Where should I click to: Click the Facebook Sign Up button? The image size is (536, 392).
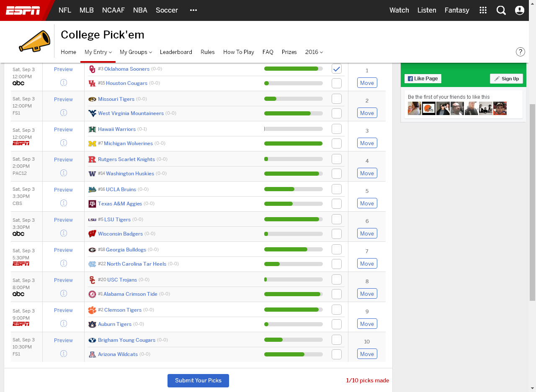(x=506, y=79)
